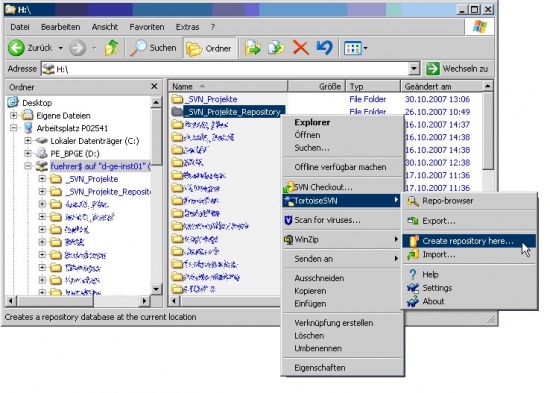Select PE_BPGE (D:) drive in tree
The height and width of the screenshot is (393, 550).
[x=75, y=154]
